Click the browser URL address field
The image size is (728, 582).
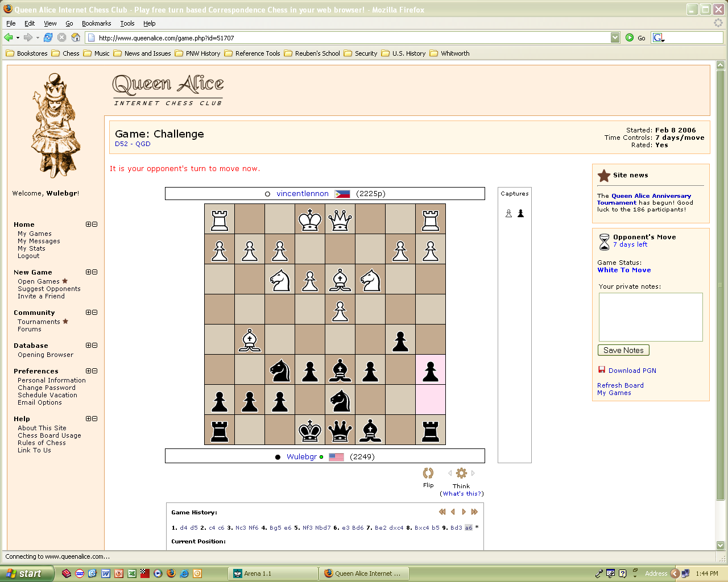(x=353, y=38)
